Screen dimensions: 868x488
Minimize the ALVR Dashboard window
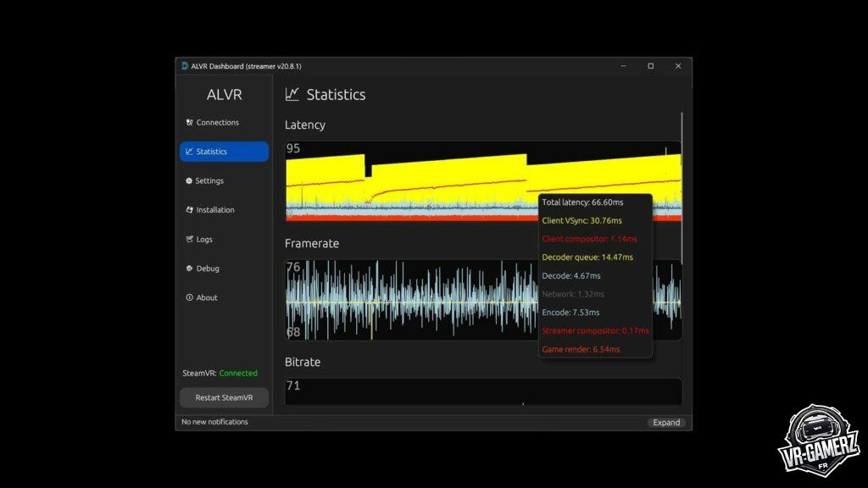(623, 66)
